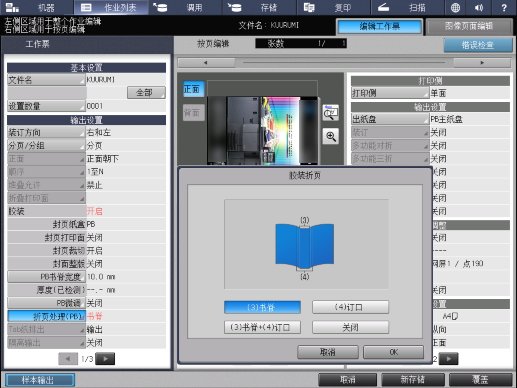The image size is (517, 388).
Task: Click the globe network icon
Action: (x=455, y=7)
